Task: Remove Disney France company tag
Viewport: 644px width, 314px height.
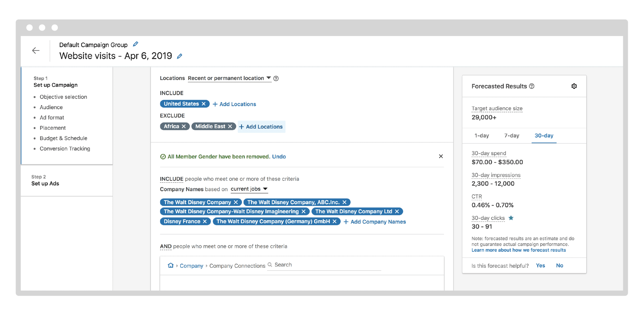Action: point(205,221)
